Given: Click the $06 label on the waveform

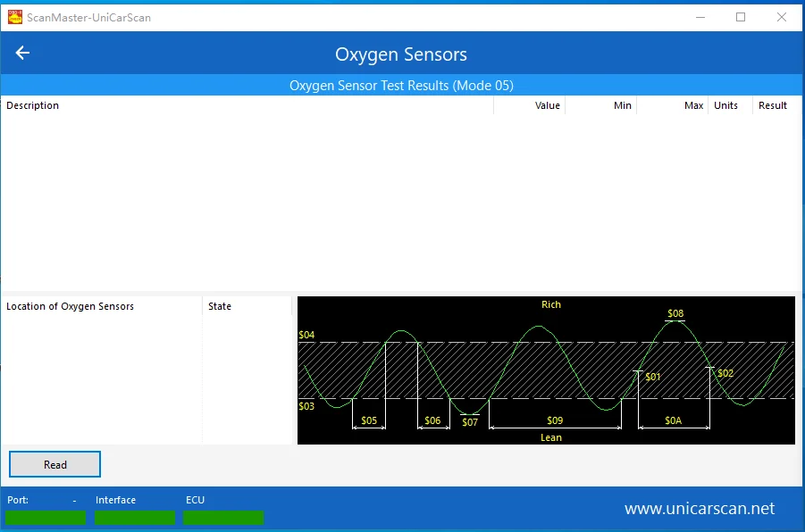Looking at the screenshot, I should pyautogui.click(x=432, y=420).
